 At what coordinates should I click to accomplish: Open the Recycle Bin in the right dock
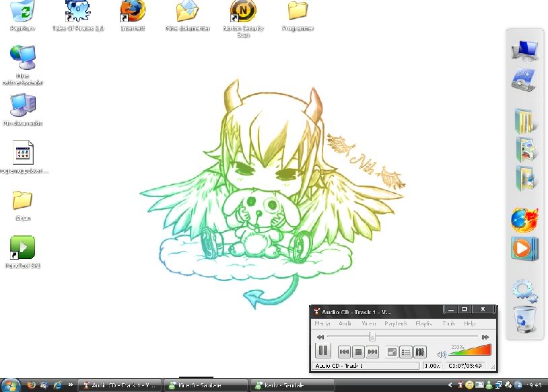[x=524, y=319]
